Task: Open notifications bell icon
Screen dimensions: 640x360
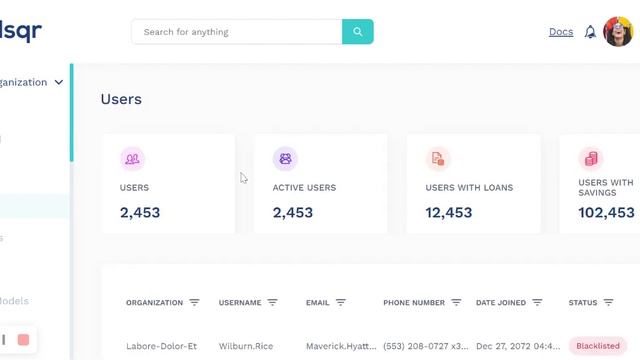Action: pos(590,32)
